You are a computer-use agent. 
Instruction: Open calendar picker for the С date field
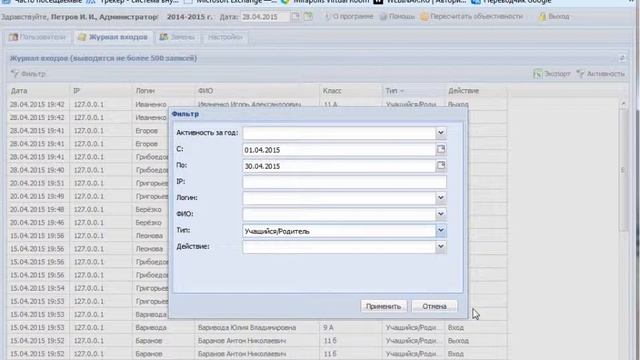click(x=441, y=149)
